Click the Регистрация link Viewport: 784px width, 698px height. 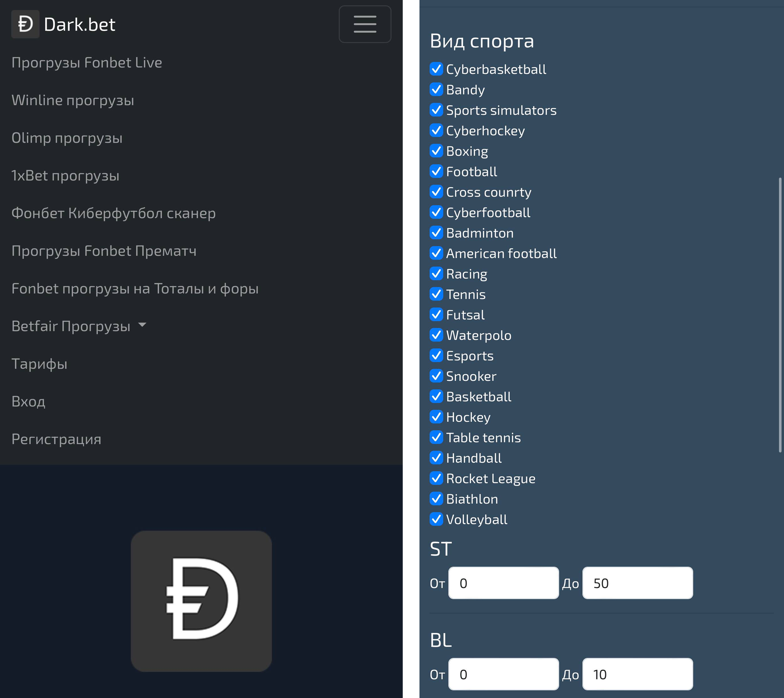coord(56,439)
